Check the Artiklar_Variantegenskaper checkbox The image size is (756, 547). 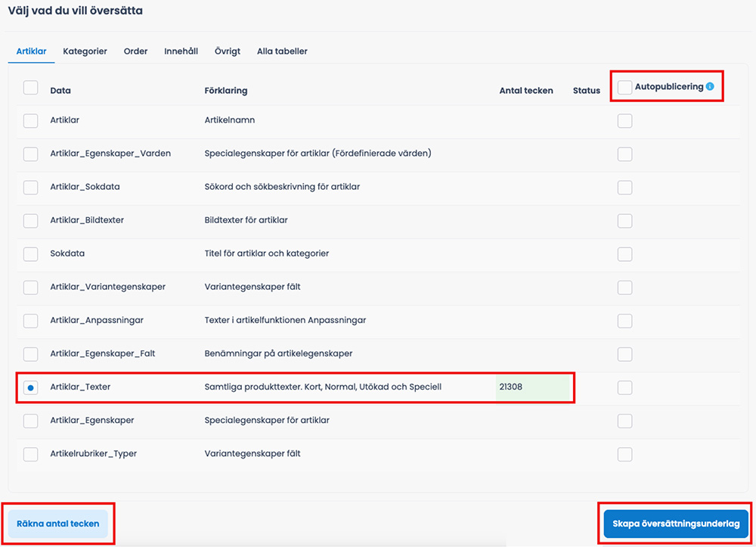point(31,287)
